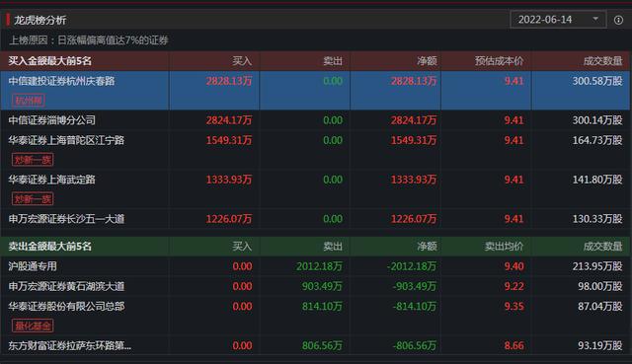The height and width of the screenshot is (364, 632).
Task: Sort buy table by 成交数量 header
Action: 603,61
